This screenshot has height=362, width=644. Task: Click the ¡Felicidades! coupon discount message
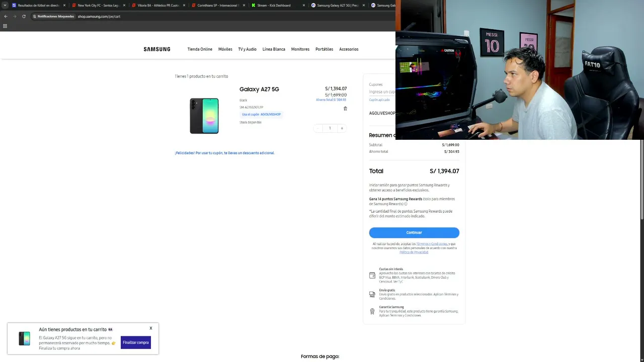pos(224,153)
